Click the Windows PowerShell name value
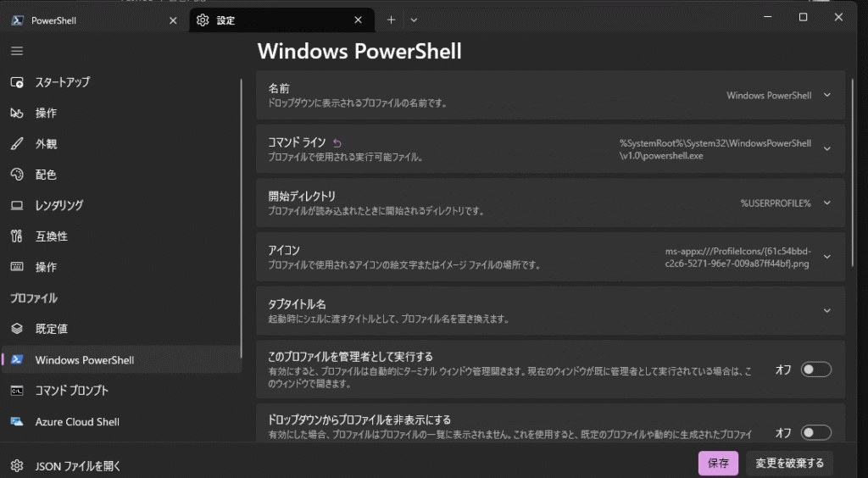868x478 pixels. coord(769,95)
